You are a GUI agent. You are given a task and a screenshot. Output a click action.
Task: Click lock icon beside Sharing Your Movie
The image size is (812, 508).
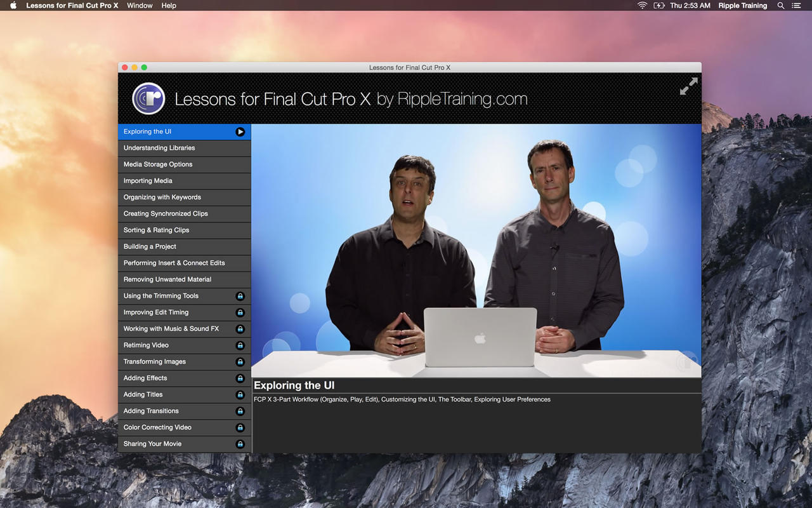pos(240,444)
